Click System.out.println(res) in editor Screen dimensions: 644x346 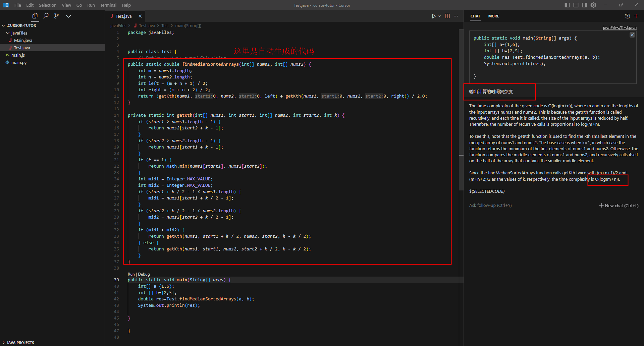(x=169, y=305)
